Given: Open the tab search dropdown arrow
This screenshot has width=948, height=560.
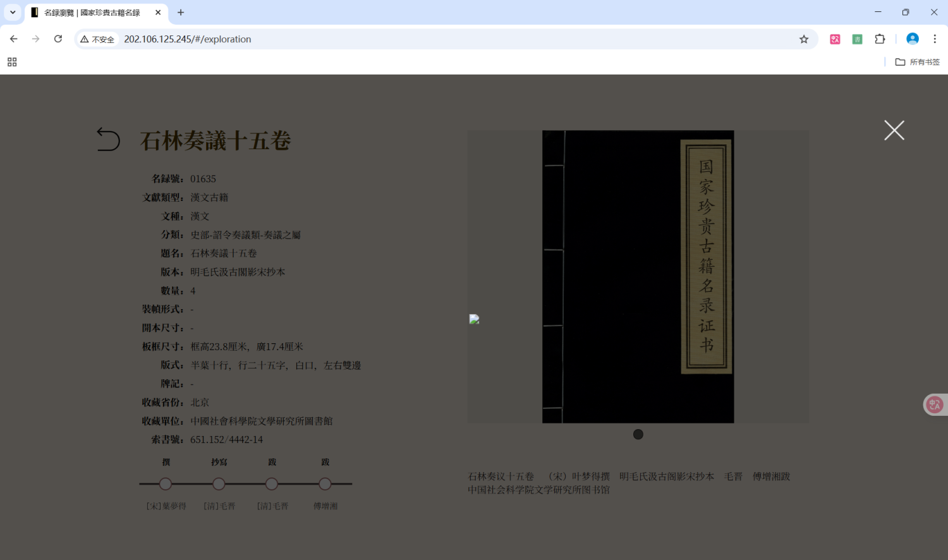Looking at the screenshot, I should [x=12, y=12].
